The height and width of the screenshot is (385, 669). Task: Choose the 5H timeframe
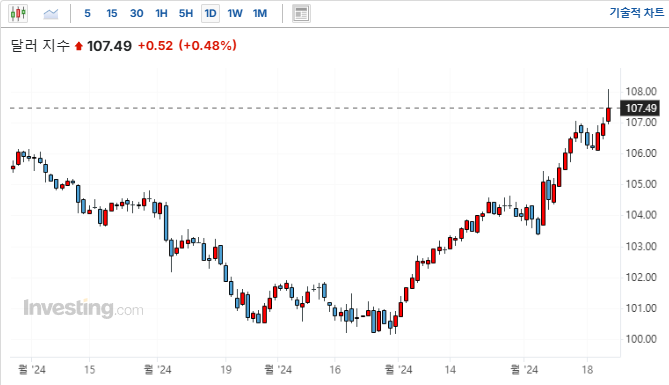(x=186, y=14)
